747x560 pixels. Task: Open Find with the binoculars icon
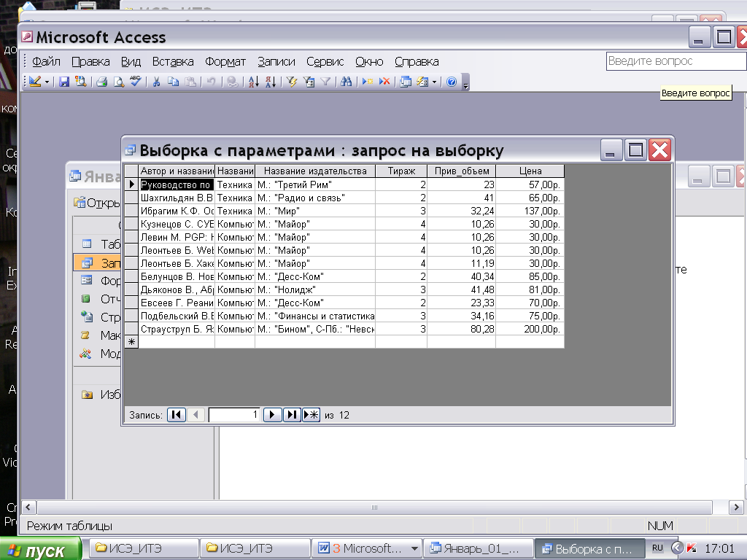(x=347, y=82)
